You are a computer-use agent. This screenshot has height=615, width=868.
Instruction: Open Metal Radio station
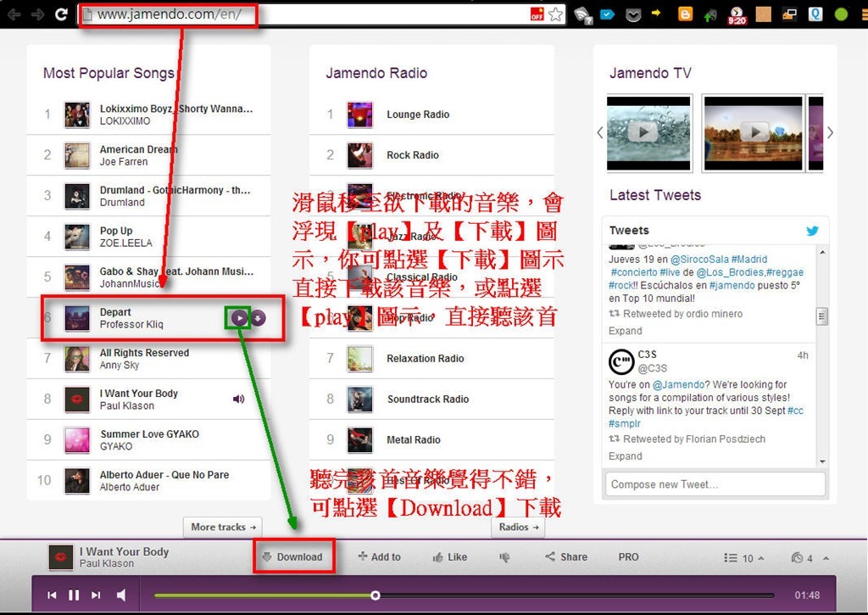(x=431, y=440)
